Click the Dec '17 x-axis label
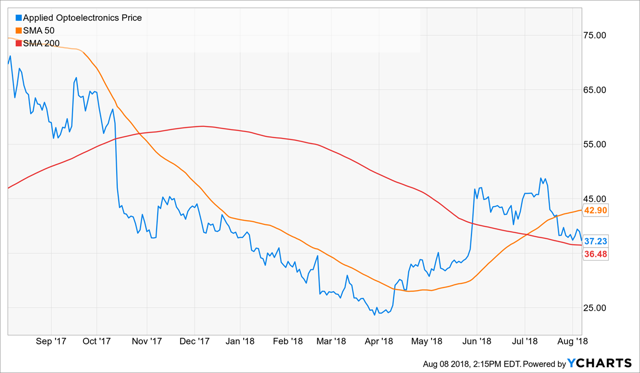The width and height of the screenshot is (640, 373). pos(194,341)
